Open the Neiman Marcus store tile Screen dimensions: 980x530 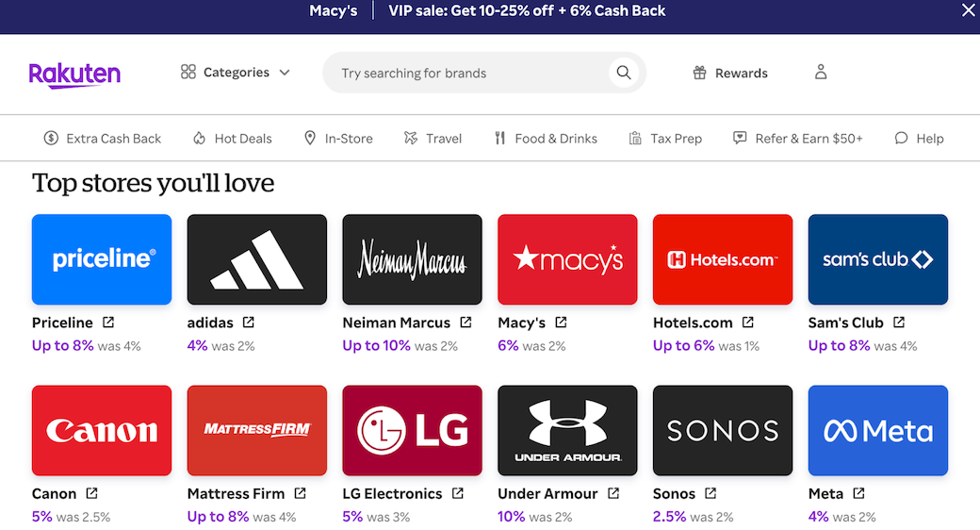[x=412, y=259]
